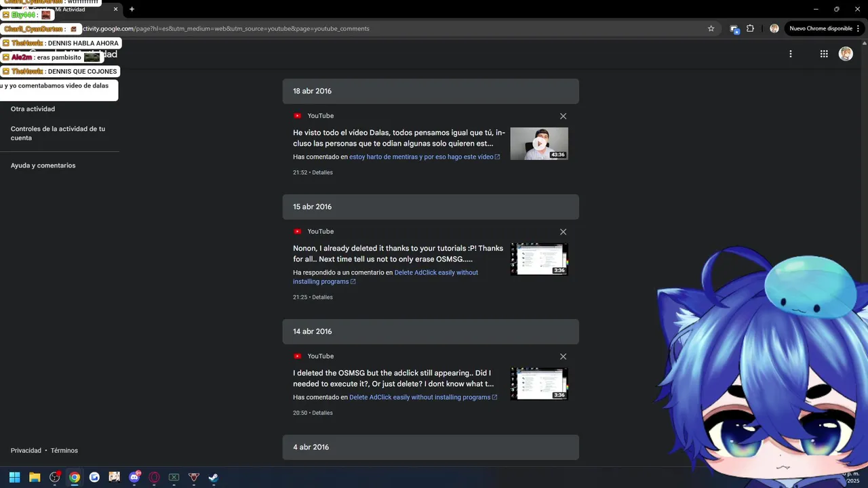This screenshot has height=488, width=868.
Task: Open the Privacidad footer link
Action: (26, 451)
